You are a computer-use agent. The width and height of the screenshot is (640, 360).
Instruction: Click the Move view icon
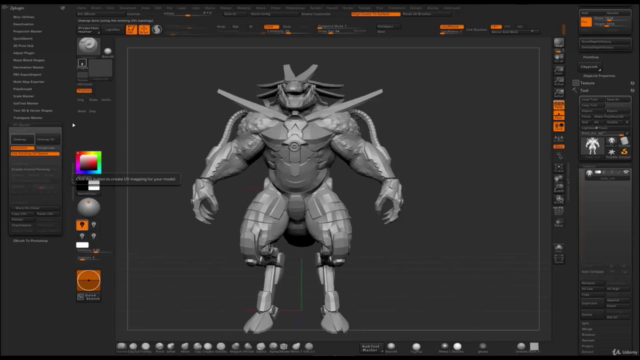pos(559,178)
